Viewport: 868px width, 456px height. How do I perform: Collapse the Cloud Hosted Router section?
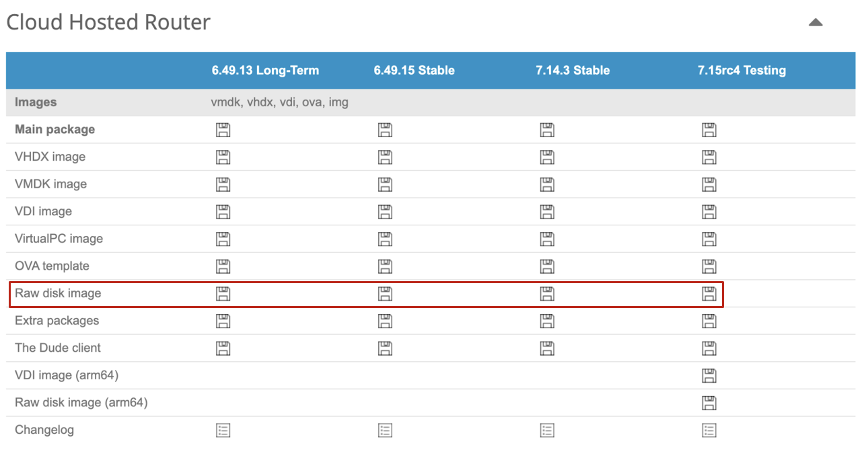pyautogui.click(x=816, y=22)
